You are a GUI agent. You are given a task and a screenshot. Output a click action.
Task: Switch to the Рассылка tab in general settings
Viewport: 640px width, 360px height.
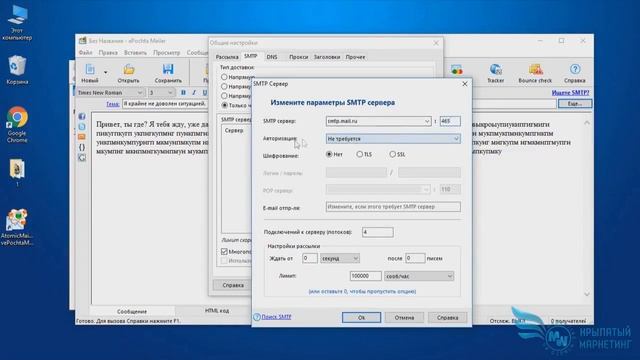coord(227,57)
